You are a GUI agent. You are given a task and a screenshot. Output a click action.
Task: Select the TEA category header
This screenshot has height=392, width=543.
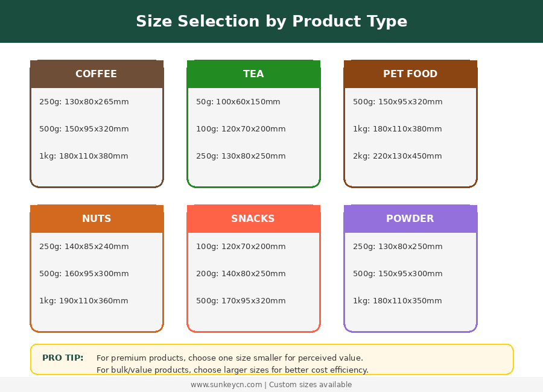tap(253, 74)
